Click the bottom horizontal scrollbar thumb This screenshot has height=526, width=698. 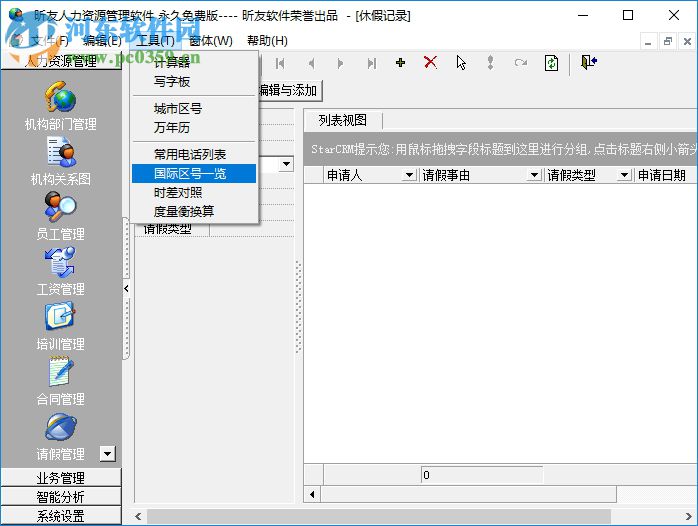(379, 517)
